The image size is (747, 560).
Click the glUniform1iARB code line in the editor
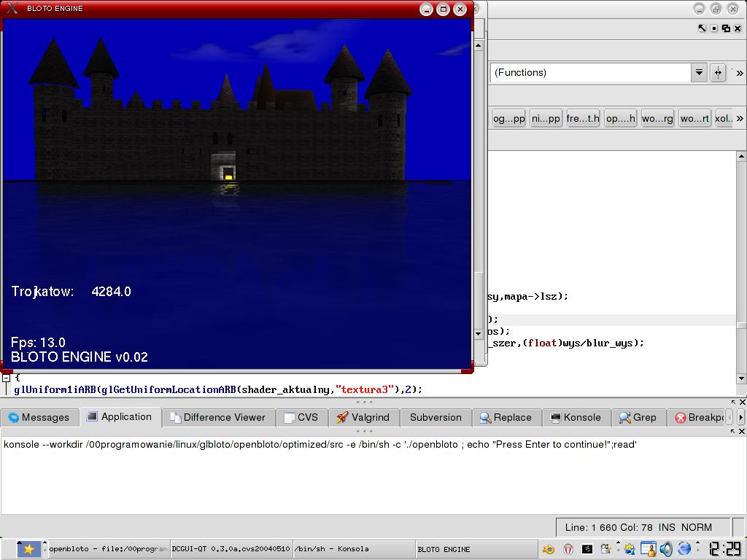pos(217,389)
